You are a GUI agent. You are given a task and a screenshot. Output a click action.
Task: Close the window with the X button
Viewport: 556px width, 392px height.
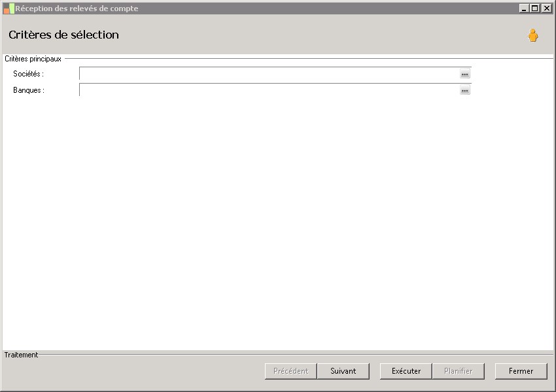coord(546,8)
